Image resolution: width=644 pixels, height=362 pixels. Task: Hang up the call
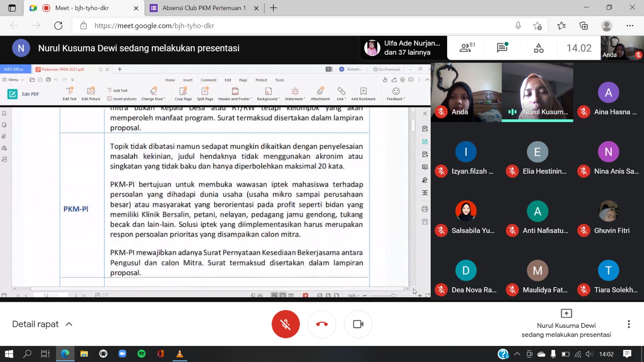click(322, 324)
